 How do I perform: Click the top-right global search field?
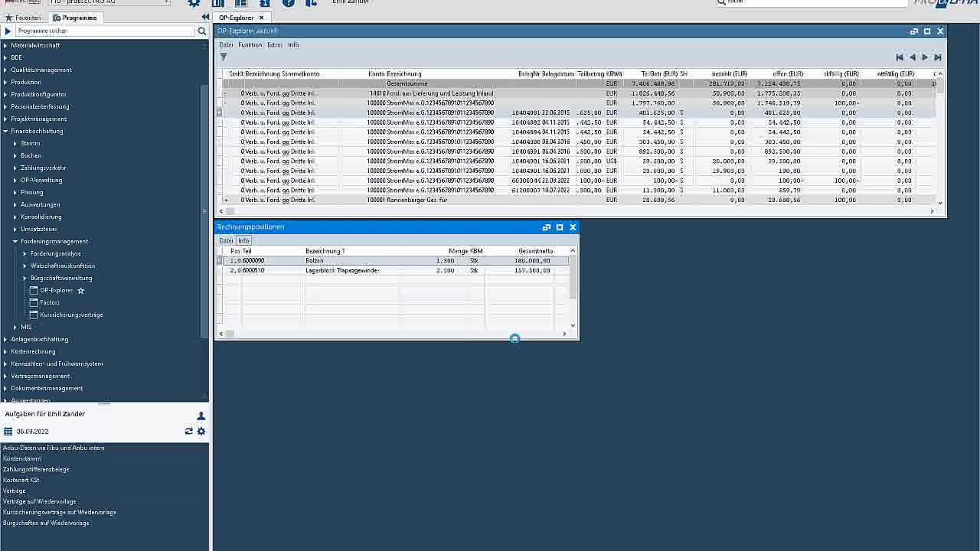(x=812, y=3)
